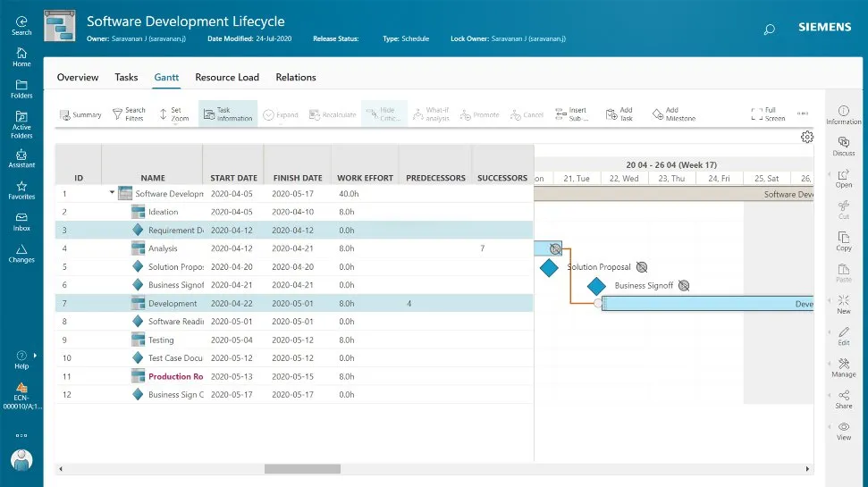Viewport: 868px width, 487px height.
Task: Click Expand in the Gantt toolbar
Action: [281, 114]
